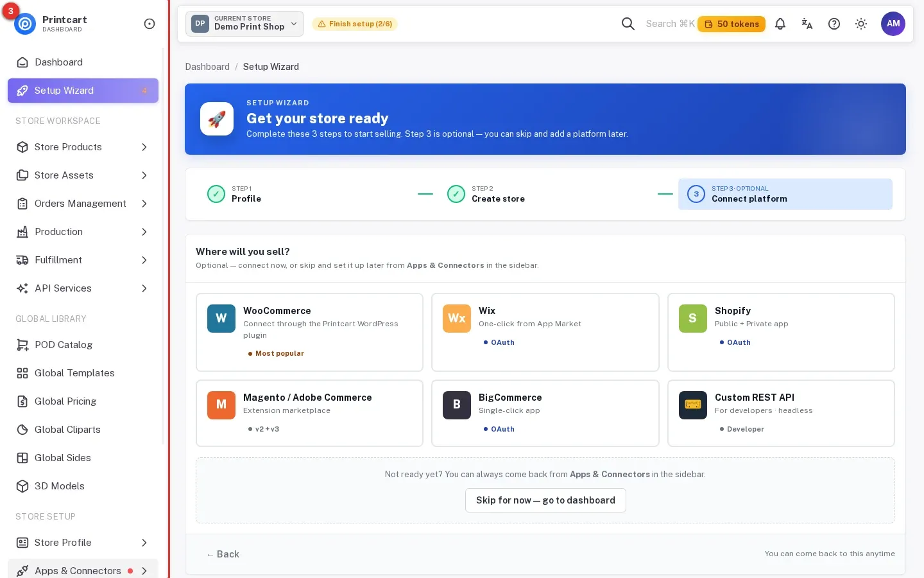Screen dimensions: 924x578
Task: Click the Printcart logo icon
Action: coord(25,24)
